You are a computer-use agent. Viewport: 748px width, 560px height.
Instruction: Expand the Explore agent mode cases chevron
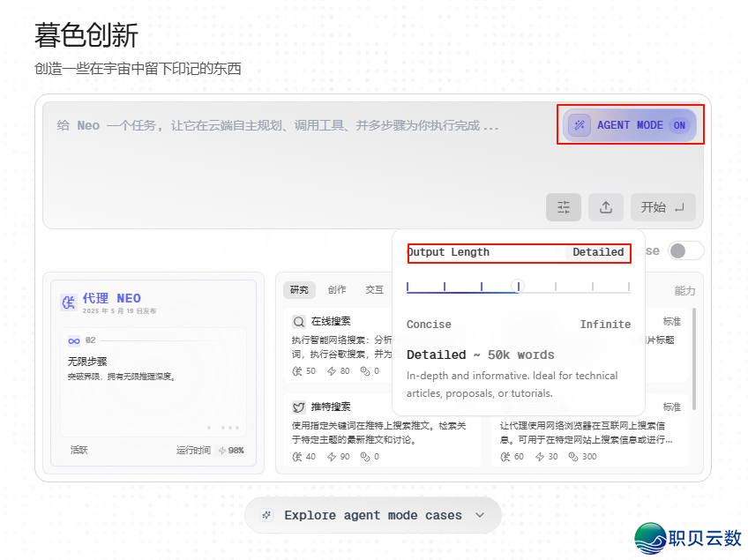pyautogui.click(x=480, y=515)
